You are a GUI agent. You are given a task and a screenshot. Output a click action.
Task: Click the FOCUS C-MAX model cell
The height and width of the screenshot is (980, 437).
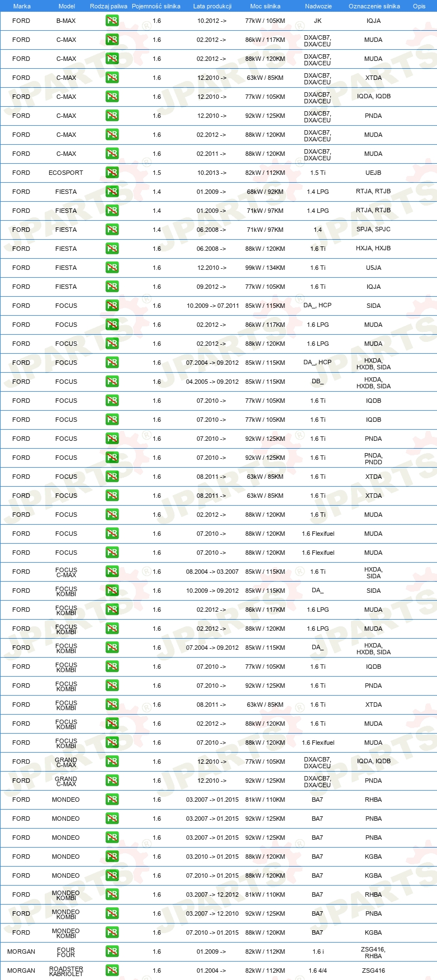[x=66, y=572]
